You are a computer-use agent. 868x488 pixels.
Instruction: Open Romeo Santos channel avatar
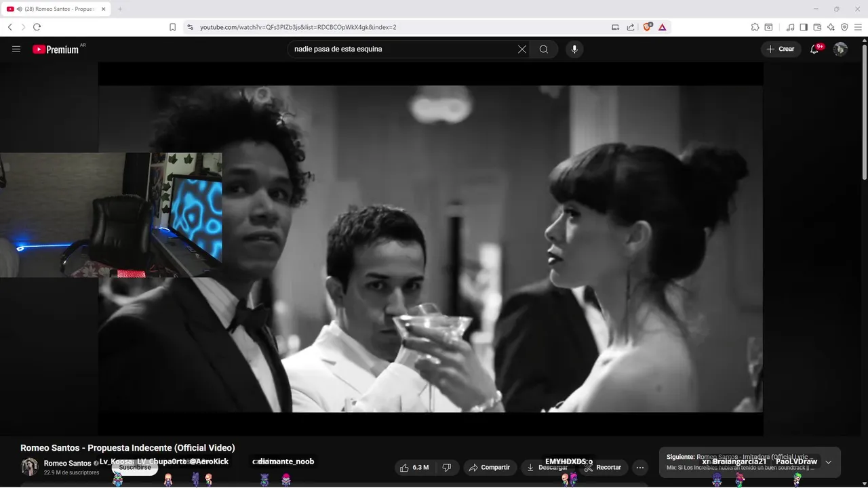[30, 467]
